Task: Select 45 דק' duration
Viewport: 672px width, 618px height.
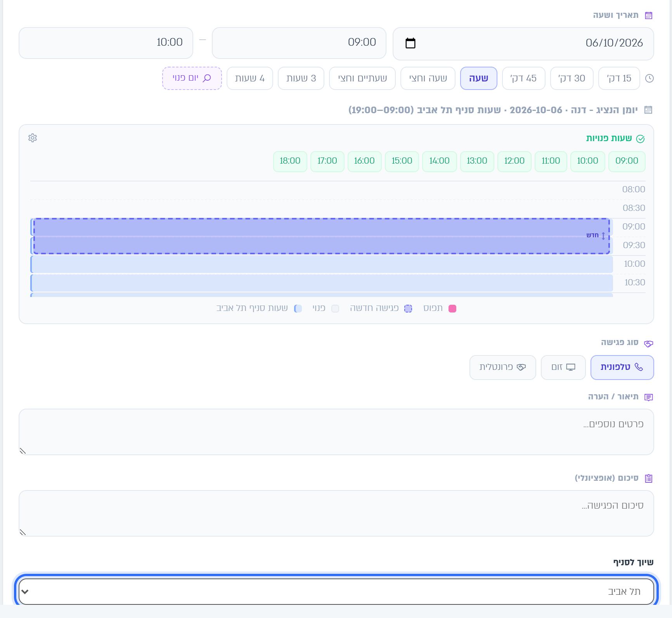Action: point(524,78)
